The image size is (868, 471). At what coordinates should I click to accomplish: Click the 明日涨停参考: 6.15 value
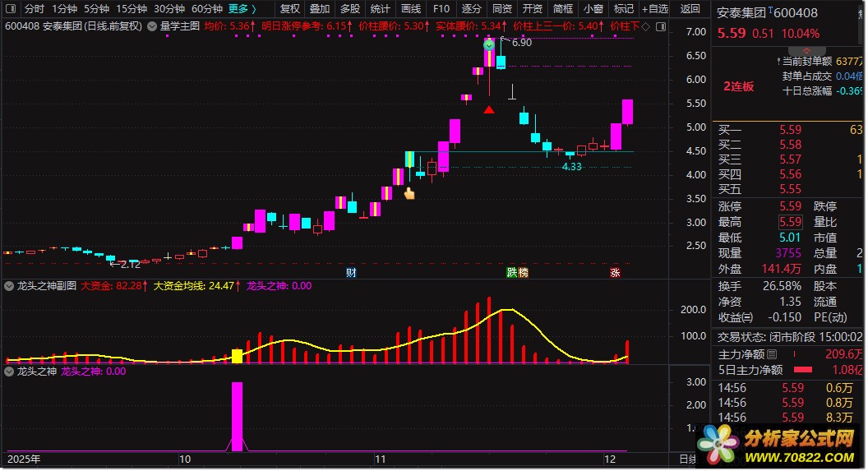(307, 26)
